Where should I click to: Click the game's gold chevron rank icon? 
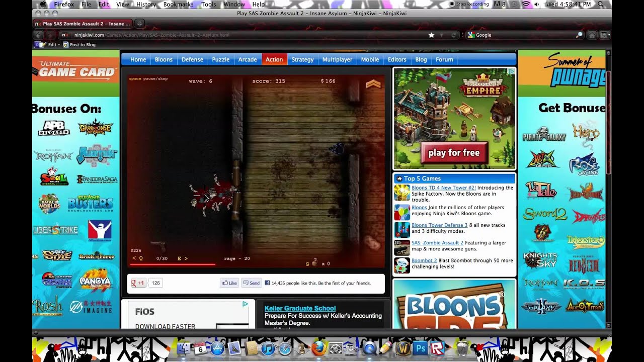click(x=373, y=84)
